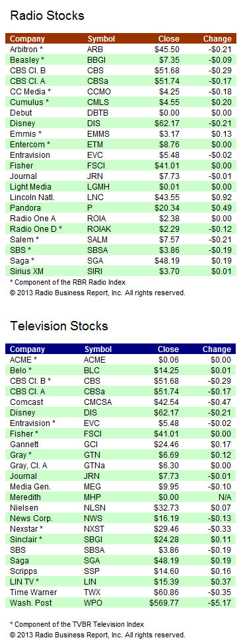
Task: Click the Television Stocks Close column header
Action: [x=168, y=349]
